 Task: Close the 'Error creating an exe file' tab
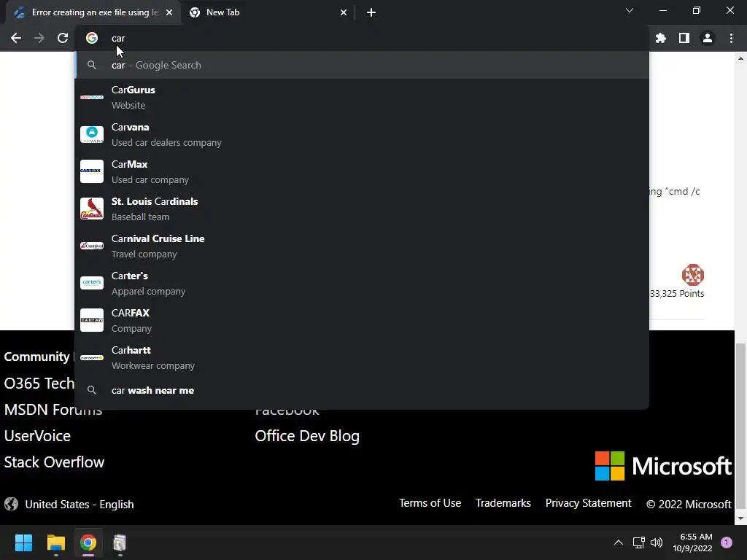[169, 12]
